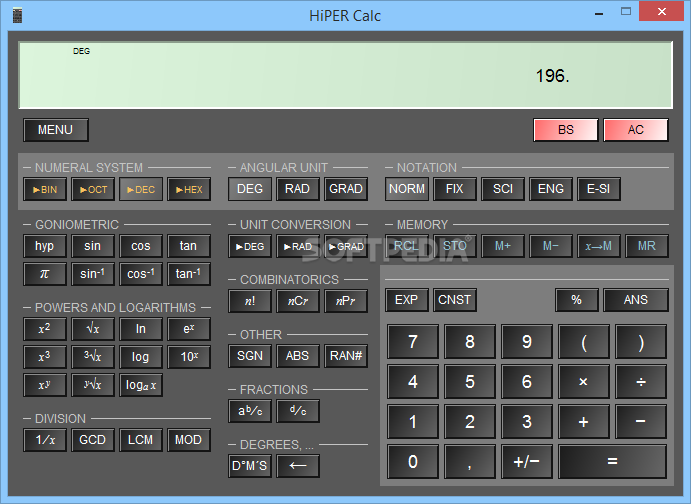
Task: Choose FIX notation
Action: [x=455, y=189]
